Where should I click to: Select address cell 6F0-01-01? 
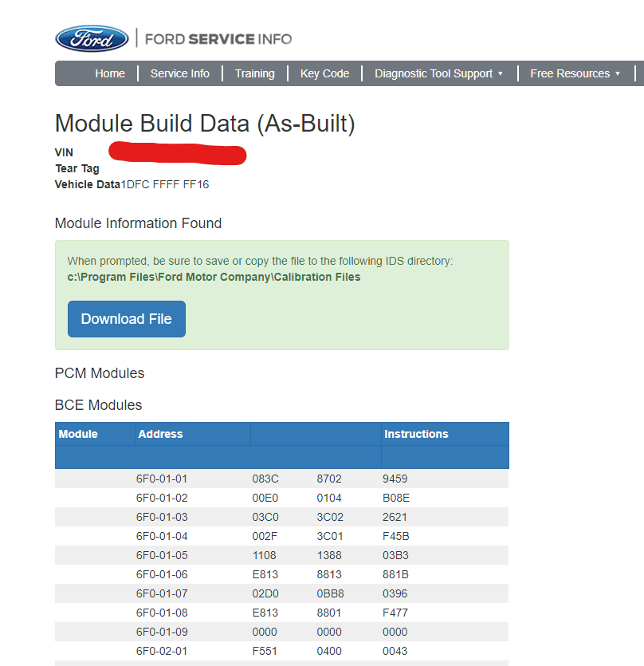(x=162, y=479)
